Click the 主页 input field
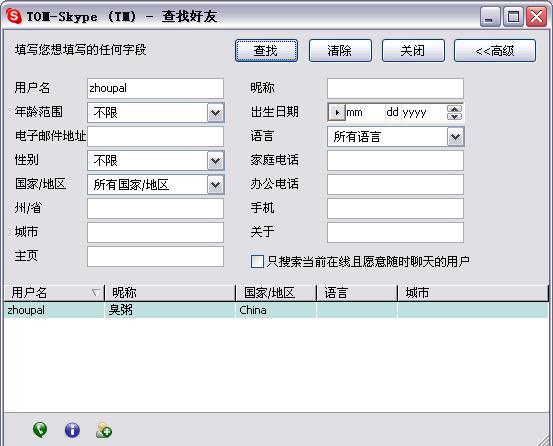The image size is (553, 446). 156,256
